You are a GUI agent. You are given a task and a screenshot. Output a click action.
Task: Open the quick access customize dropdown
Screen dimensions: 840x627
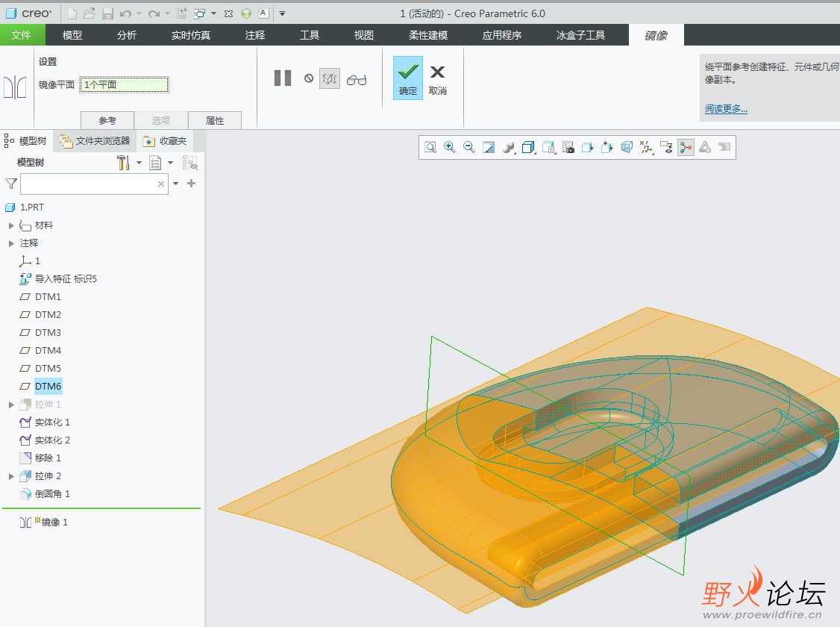pyautogui.click(x=282, y=13)
